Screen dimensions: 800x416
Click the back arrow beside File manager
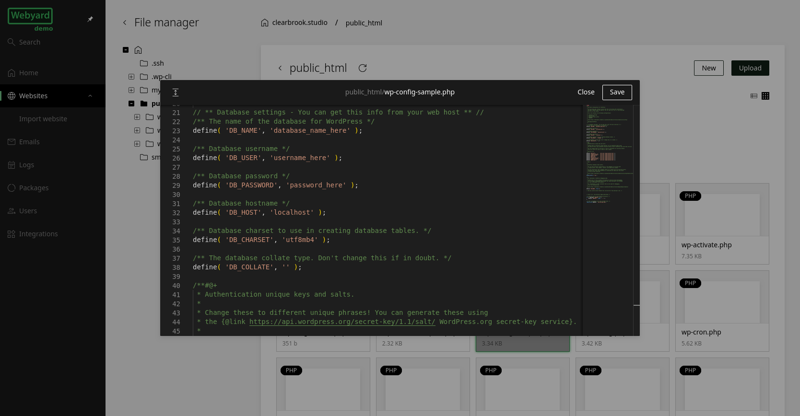(124, 22)
